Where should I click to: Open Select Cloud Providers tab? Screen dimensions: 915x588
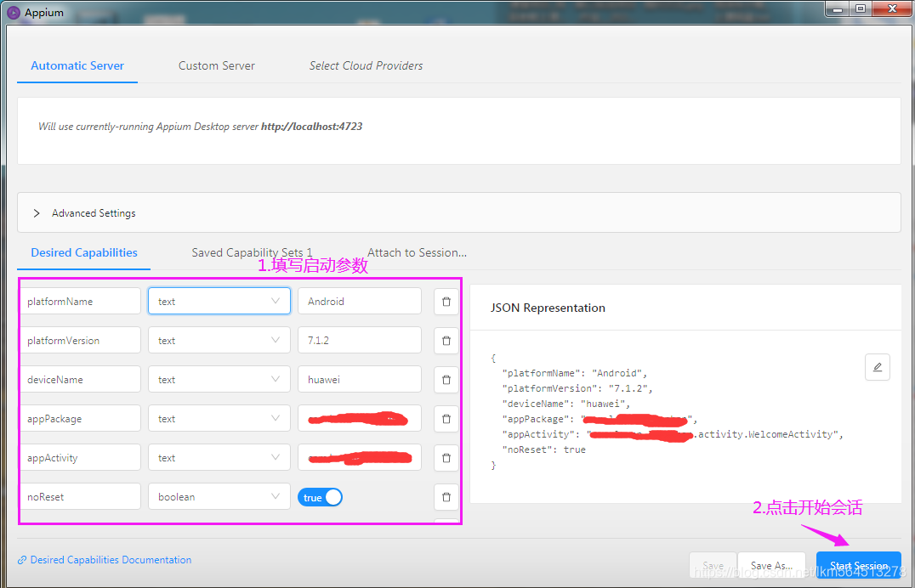tap(366, 66)
